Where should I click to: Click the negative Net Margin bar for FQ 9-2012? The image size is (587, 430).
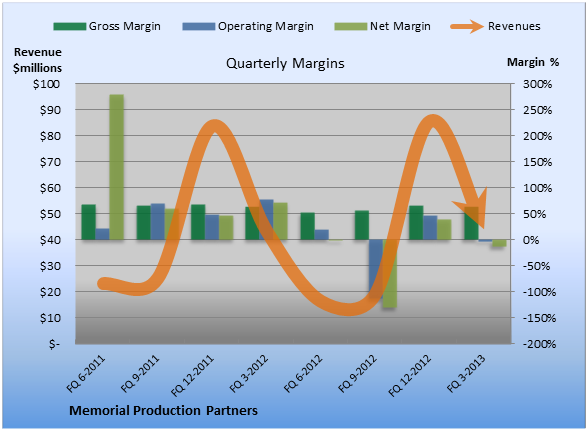(x=390, y=274)
